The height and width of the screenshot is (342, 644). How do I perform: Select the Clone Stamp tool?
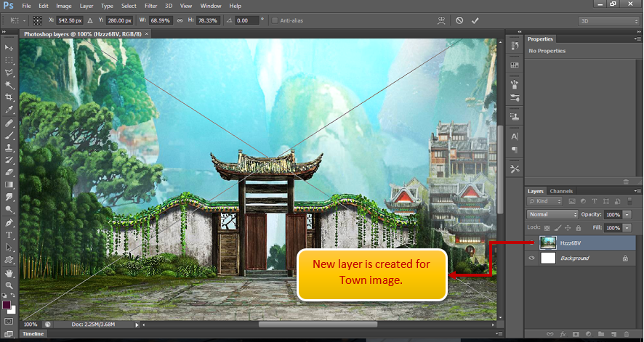click(x=9, y=147)
